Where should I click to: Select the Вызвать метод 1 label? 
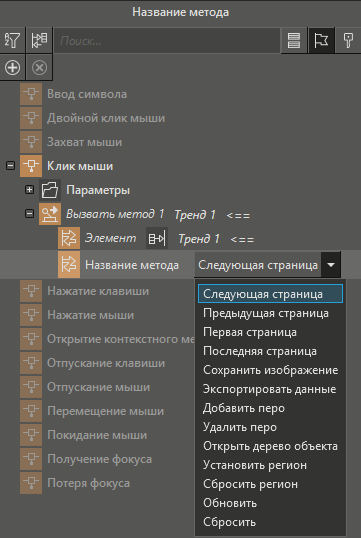[115, 214]
